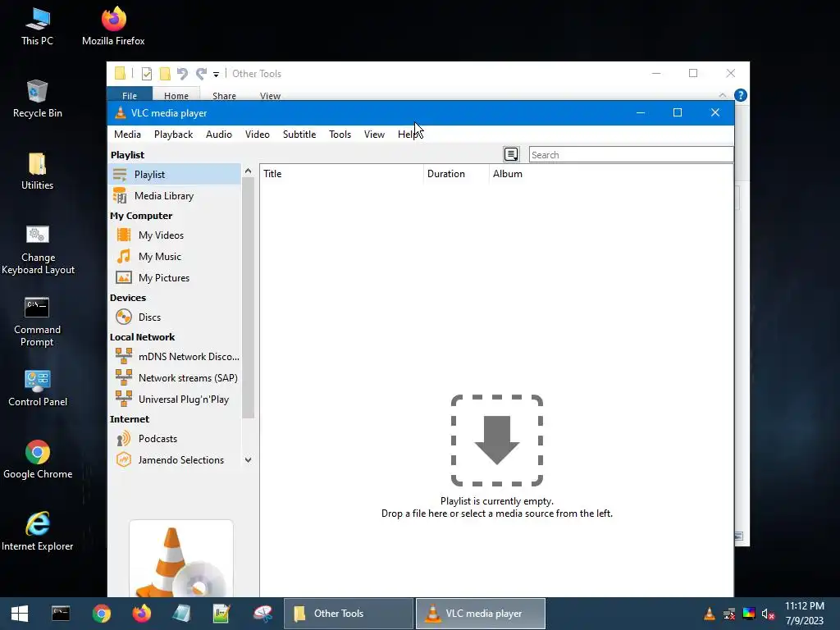Click the playlist Search field
Viewport: 840px width, 630px height.
coord(631,155)
